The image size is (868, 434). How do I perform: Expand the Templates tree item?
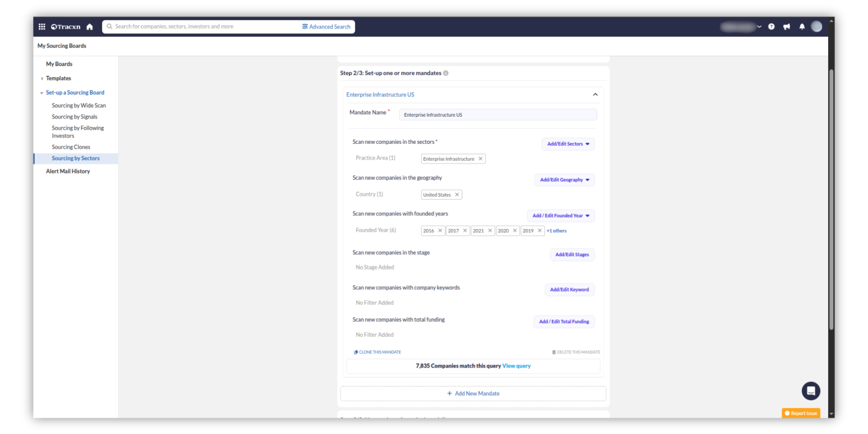42,79
